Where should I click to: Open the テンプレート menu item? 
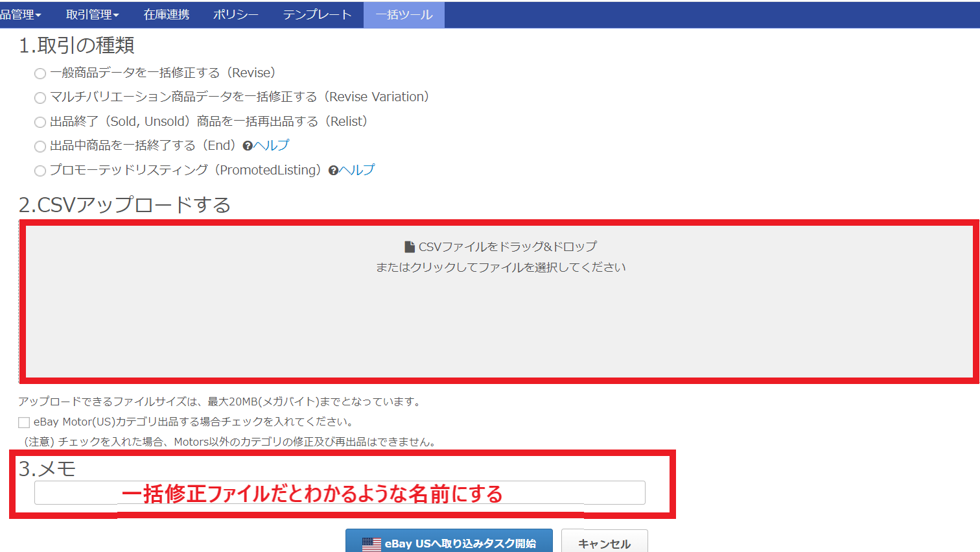tap(317, 15)
